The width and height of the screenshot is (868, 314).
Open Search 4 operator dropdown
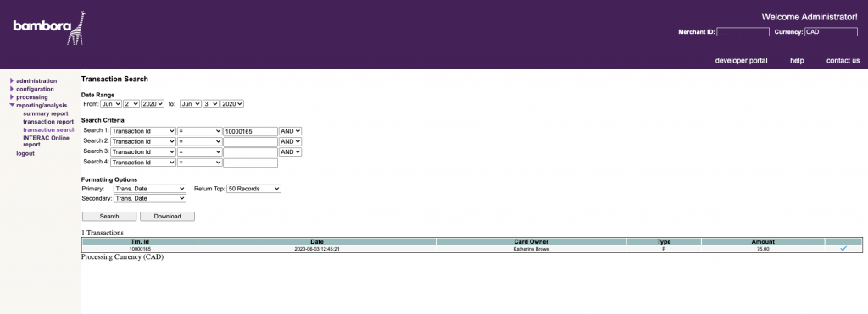tap(200, 163)
